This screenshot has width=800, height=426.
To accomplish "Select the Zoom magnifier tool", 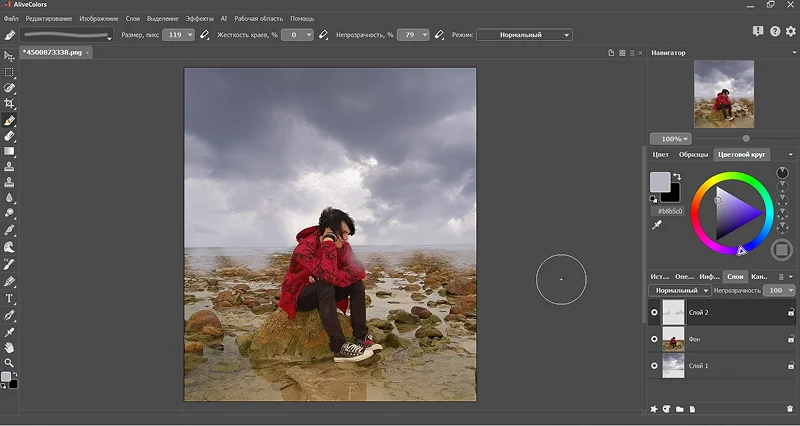I will pos(9,363).
